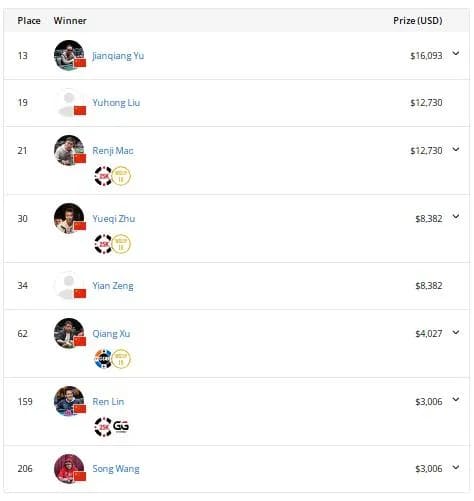Click Ren Lin's avatar photo
The width and height of the screenshot is (474, 501).
click(69, 401)
